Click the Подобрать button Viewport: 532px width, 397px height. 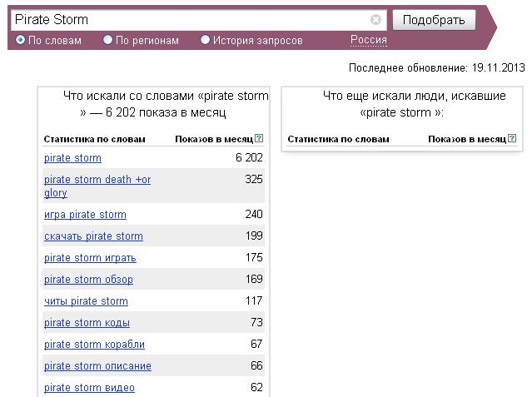click(434, 20)
